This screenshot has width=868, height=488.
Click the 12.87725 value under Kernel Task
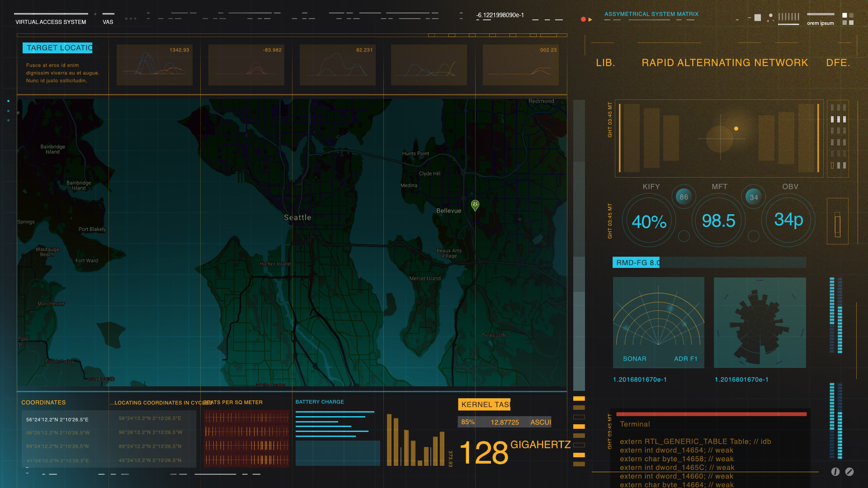[505, 422]
